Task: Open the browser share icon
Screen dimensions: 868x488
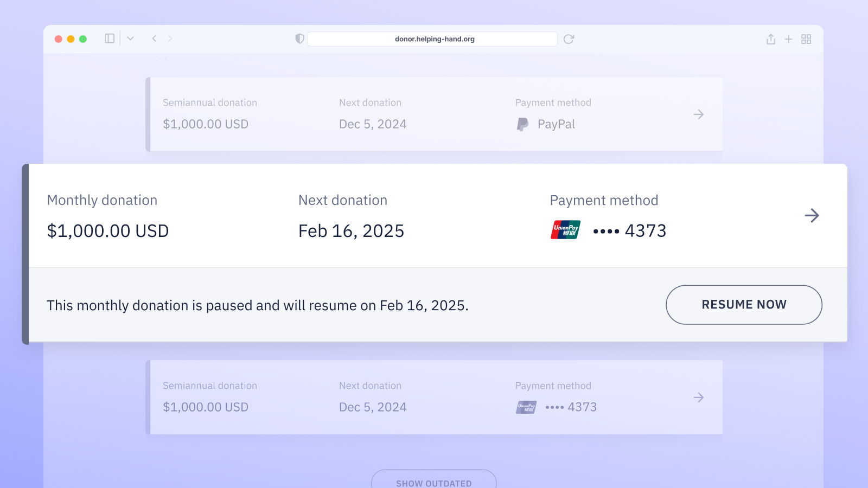Action: 770,39
